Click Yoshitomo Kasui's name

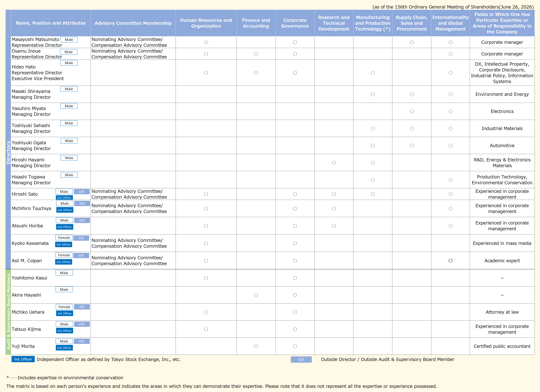click(x=29, y=278)
